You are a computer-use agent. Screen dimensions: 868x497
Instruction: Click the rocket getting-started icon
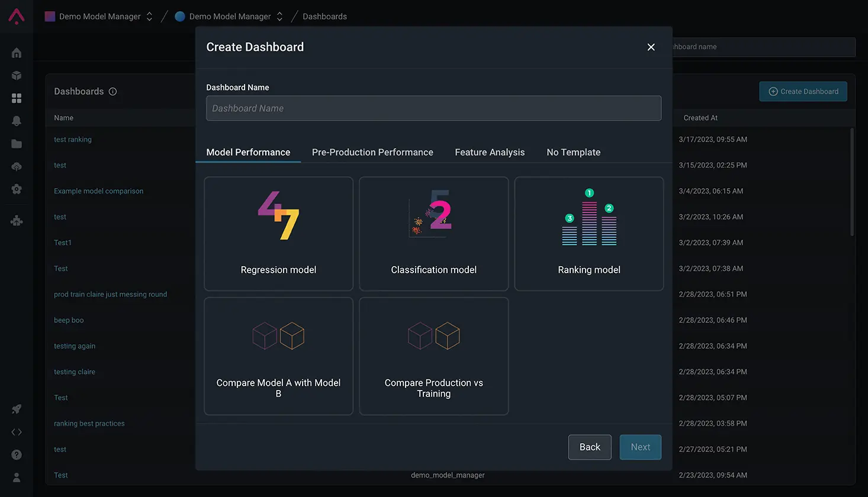(x=17, y=409)
